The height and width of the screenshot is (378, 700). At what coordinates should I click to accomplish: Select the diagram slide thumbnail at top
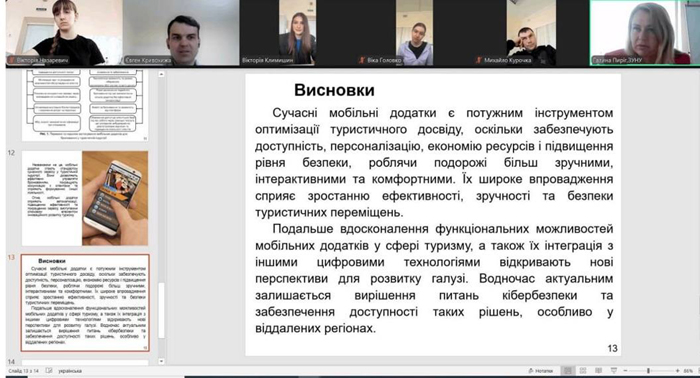[85, 105]
